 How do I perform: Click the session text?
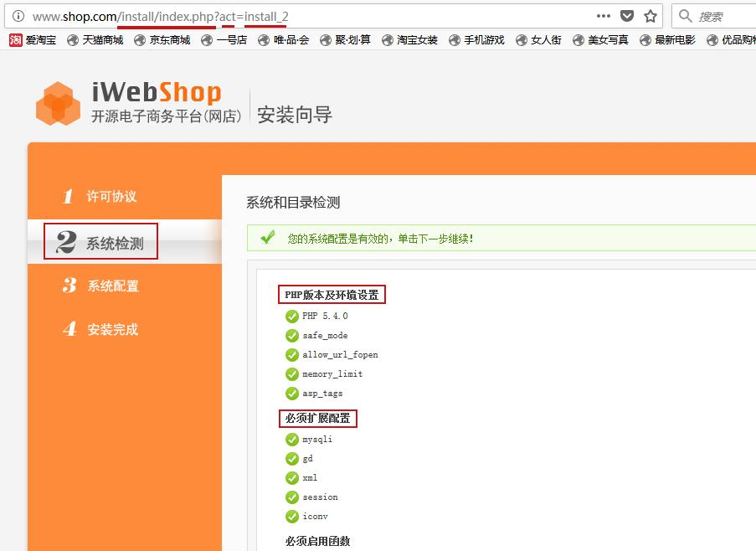320,497
